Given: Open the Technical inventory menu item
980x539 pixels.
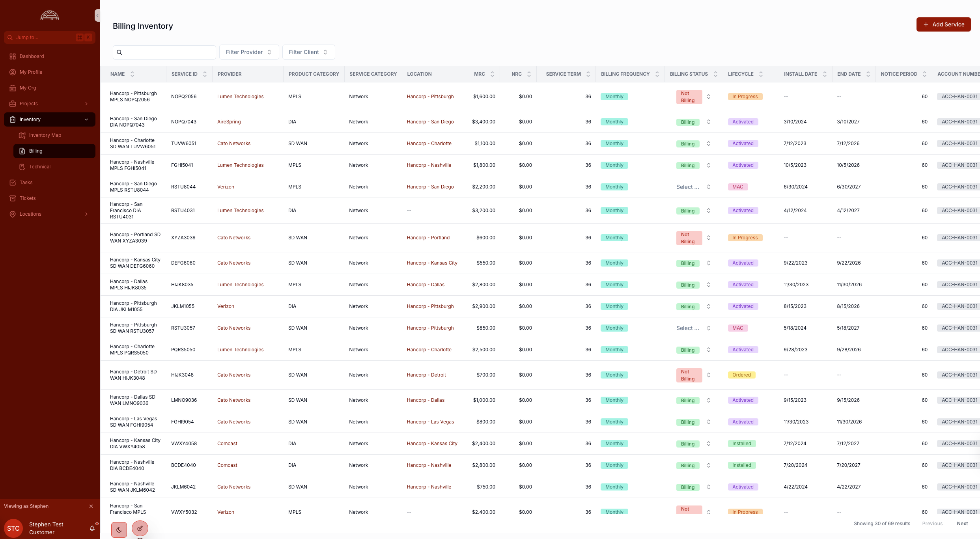Looking at the screenshot, I should point(40,167).
